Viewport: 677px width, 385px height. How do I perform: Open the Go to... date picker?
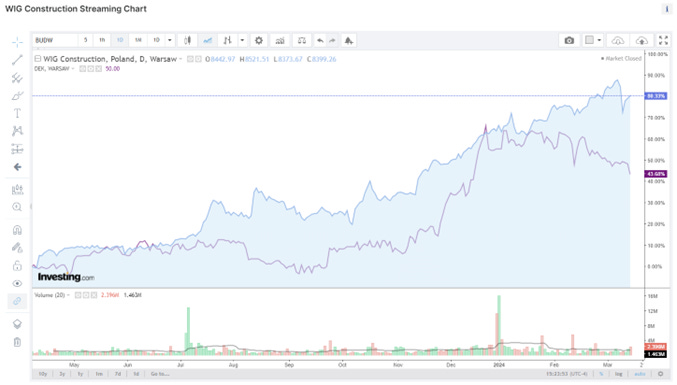(x=159, y=374)
